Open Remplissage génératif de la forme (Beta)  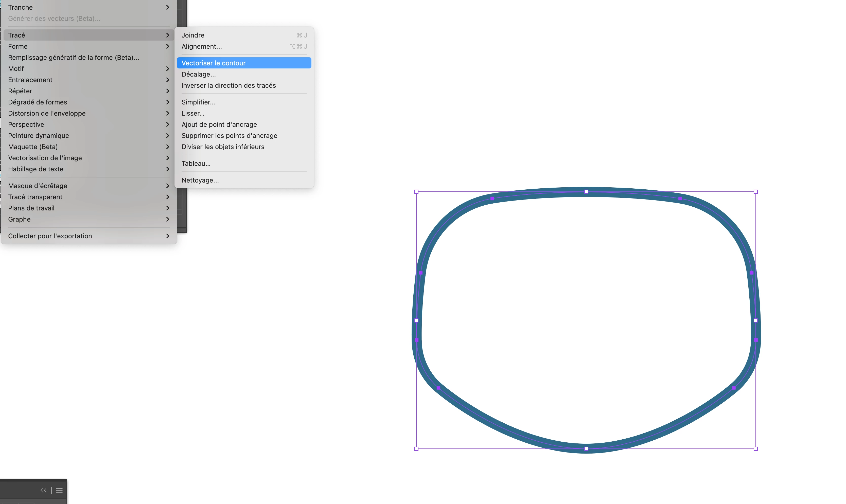coord(73,57)
